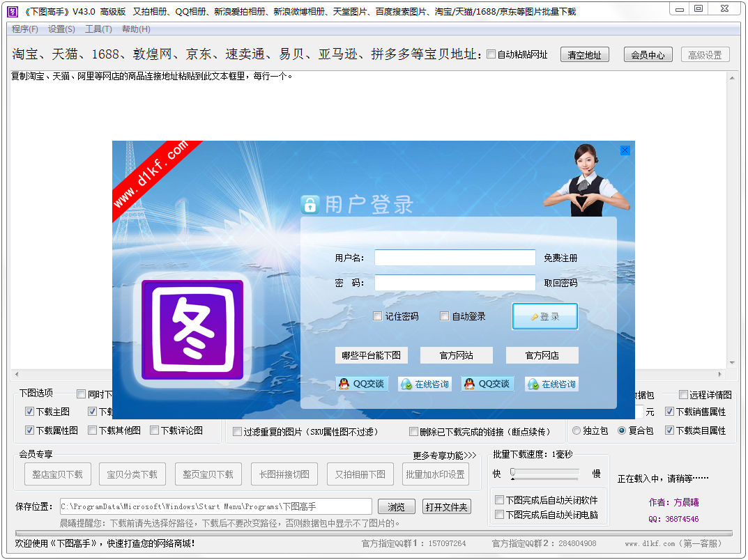Image resolution: width=748 pixels, height=560 pixels.
Task: Open the 工具(T) menu
Action: coord(98,29)
